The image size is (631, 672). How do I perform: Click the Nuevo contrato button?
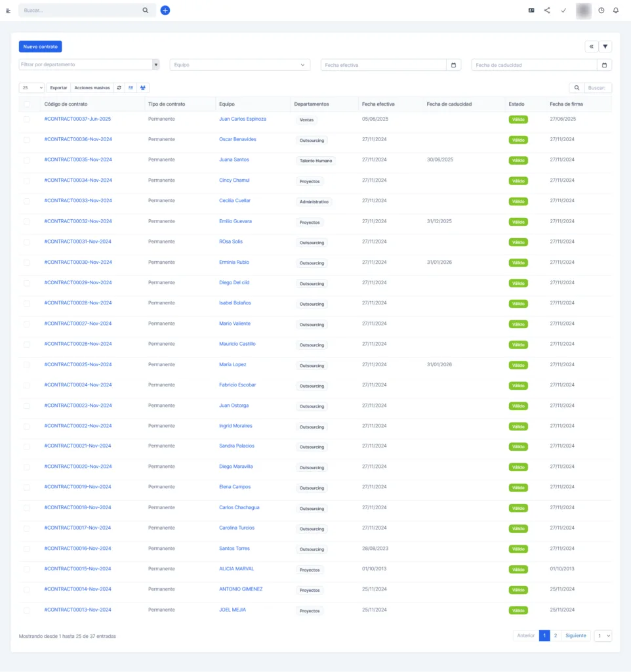40,47
